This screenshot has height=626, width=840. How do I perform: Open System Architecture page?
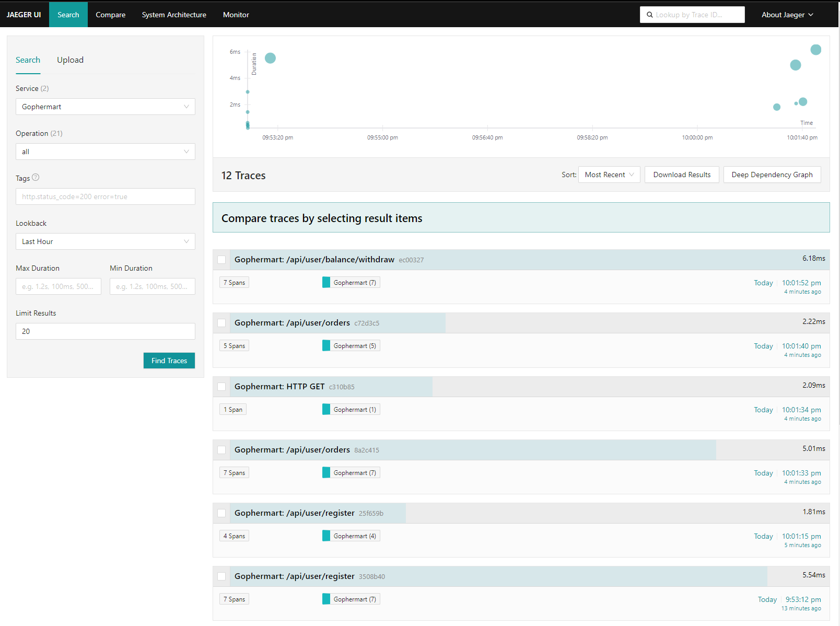174,15
